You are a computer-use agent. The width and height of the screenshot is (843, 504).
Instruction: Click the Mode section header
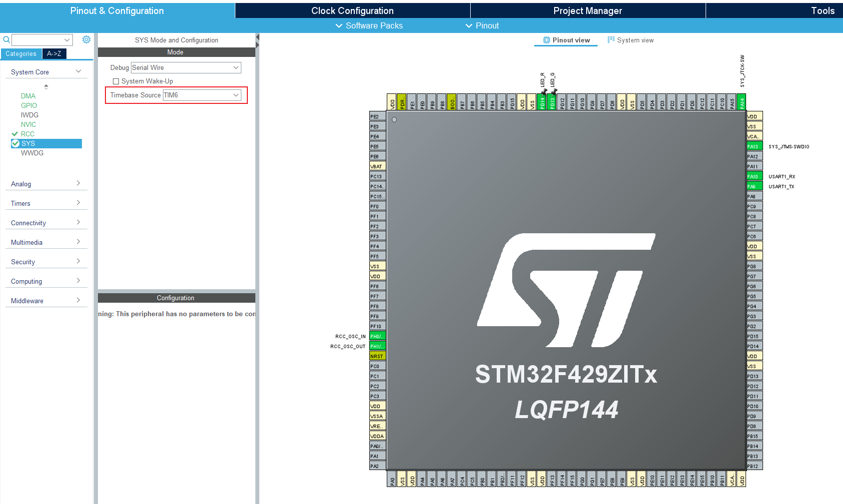pyautogui.click(x=176, y=52)
